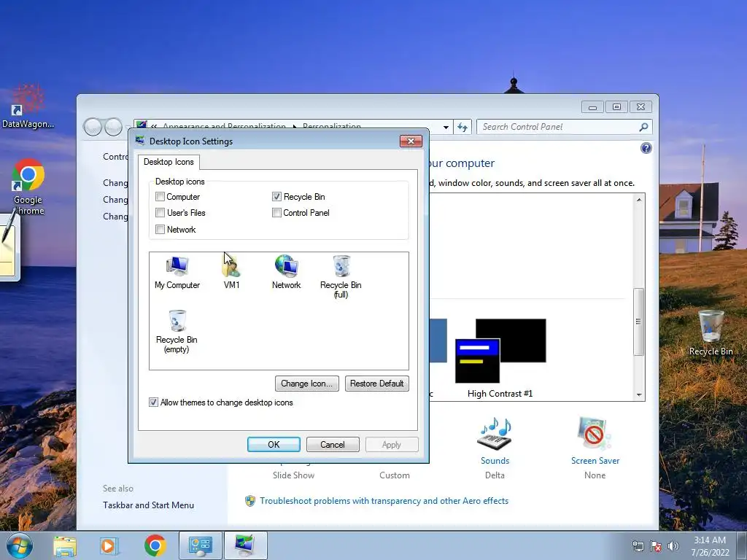This screenshot has height=560, width=747.
Task: Click the Sounds link label
Action: 495,461
